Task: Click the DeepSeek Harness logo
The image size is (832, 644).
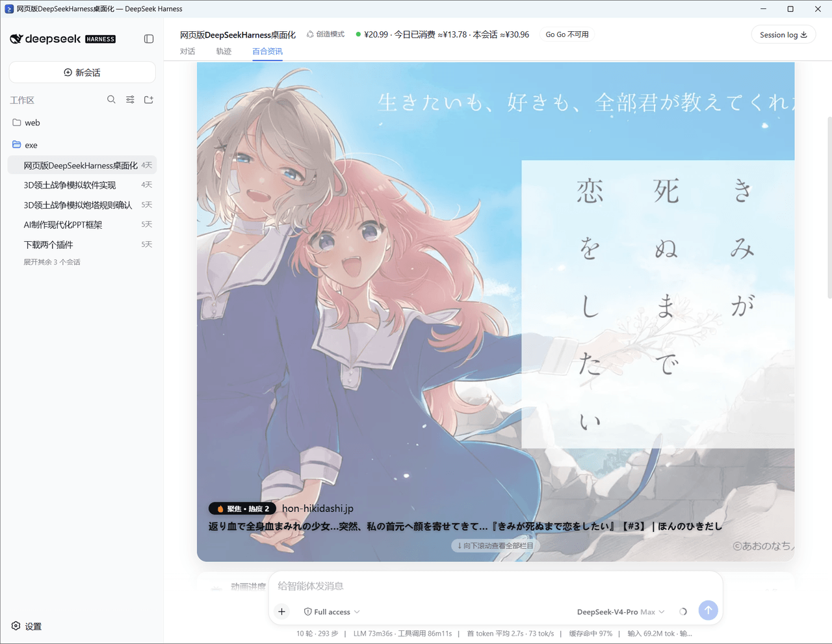Action: point(62,39)
